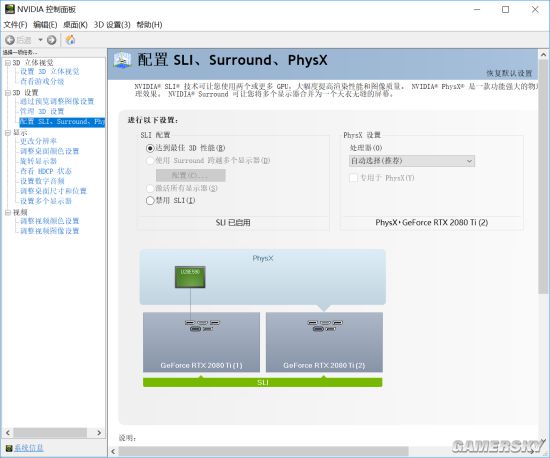Click the green monitor icon in PhysX diagram

pyautogui.click(x=190, y=277)
